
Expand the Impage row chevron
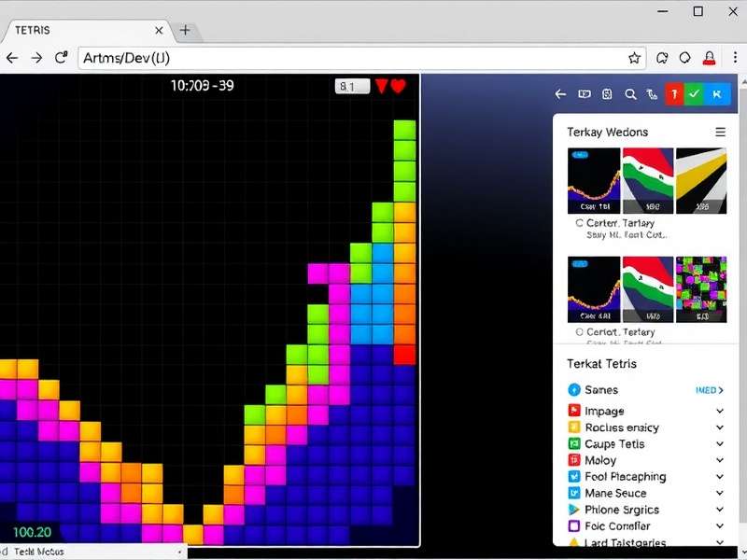tap(720, 411)
